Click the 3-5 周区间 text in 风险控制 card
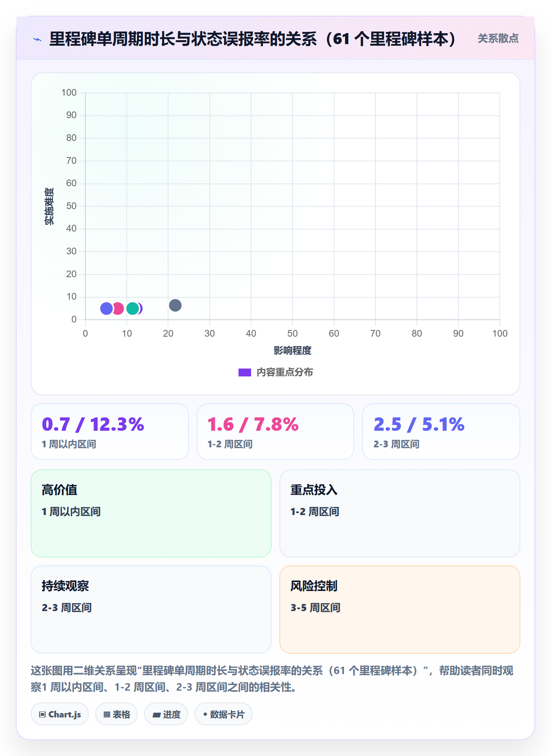The width and height of the screenshot is (551, 756). [315, 608]
